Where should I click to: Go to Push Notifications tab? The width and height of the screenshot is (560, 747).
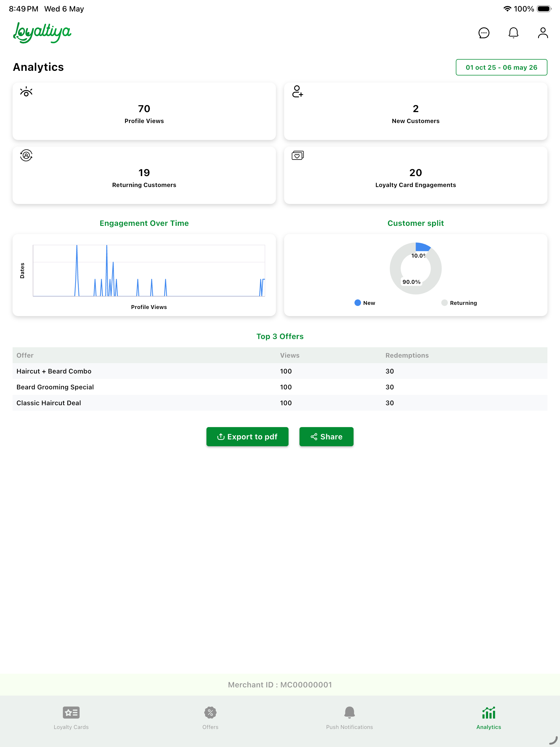click(x=349, y=718)
